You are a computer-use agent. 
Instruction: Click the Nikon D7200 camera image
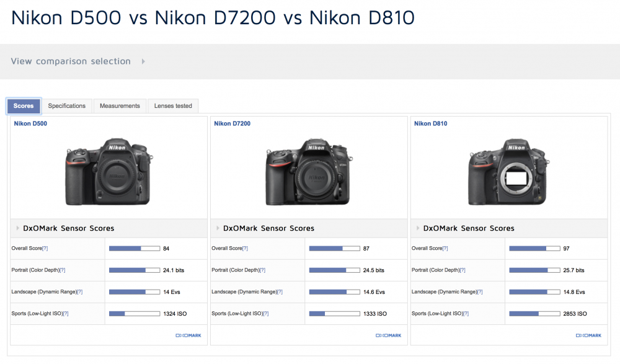click(x=309, y=172)
